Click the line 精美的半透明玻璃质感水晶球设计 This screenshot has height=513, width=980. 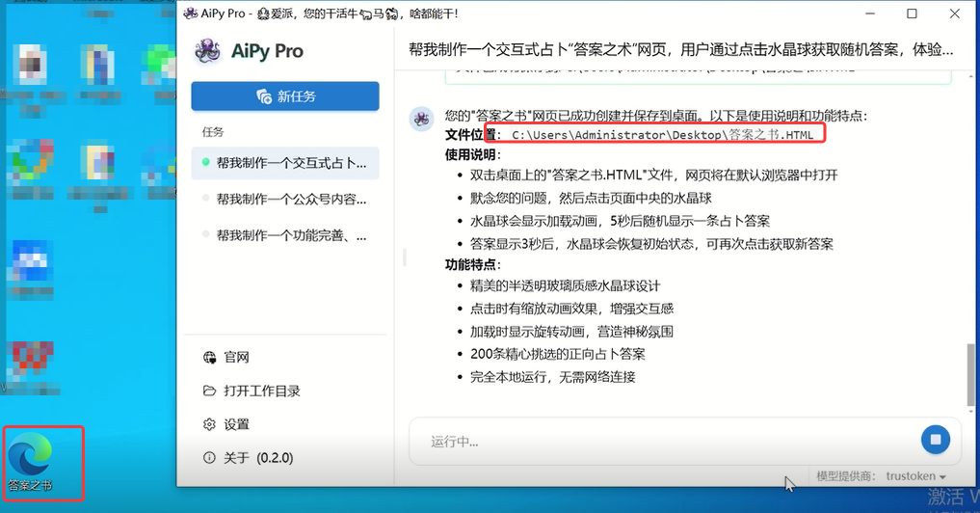565,285
